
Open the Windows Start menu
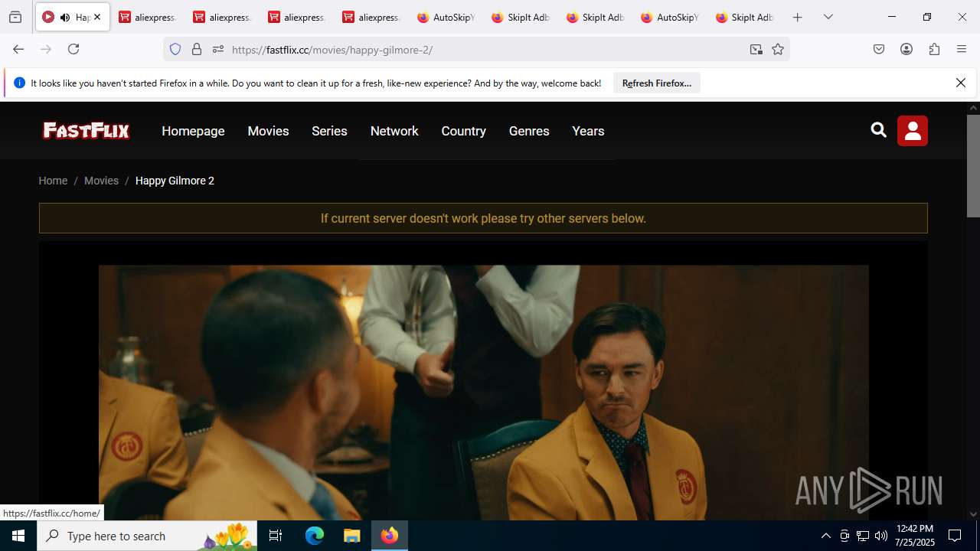(18, 536)
